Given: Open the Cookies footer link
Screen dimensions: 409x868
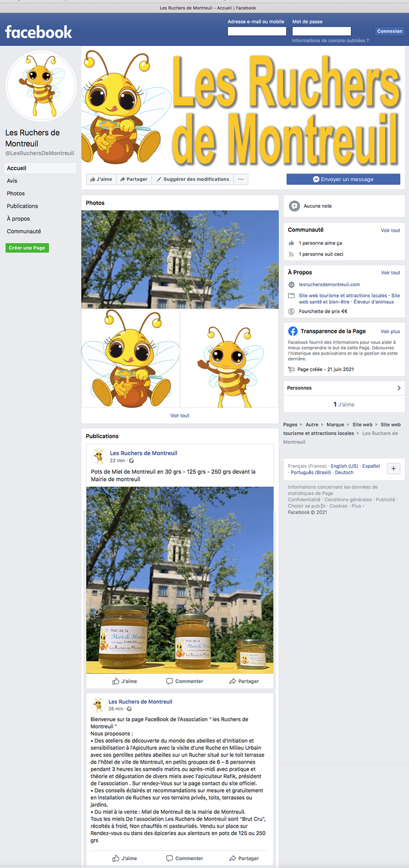Looking at the screenshot, I should coord(338,506).
